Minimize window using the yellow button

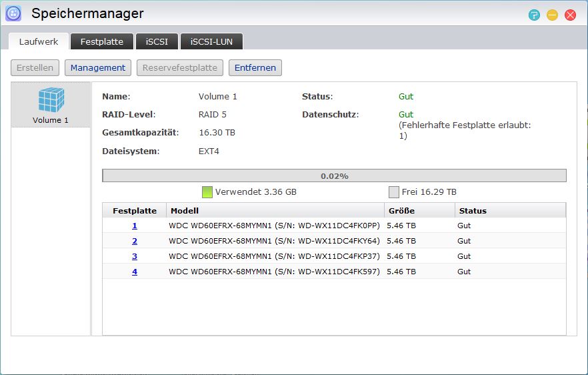point(552,15)
